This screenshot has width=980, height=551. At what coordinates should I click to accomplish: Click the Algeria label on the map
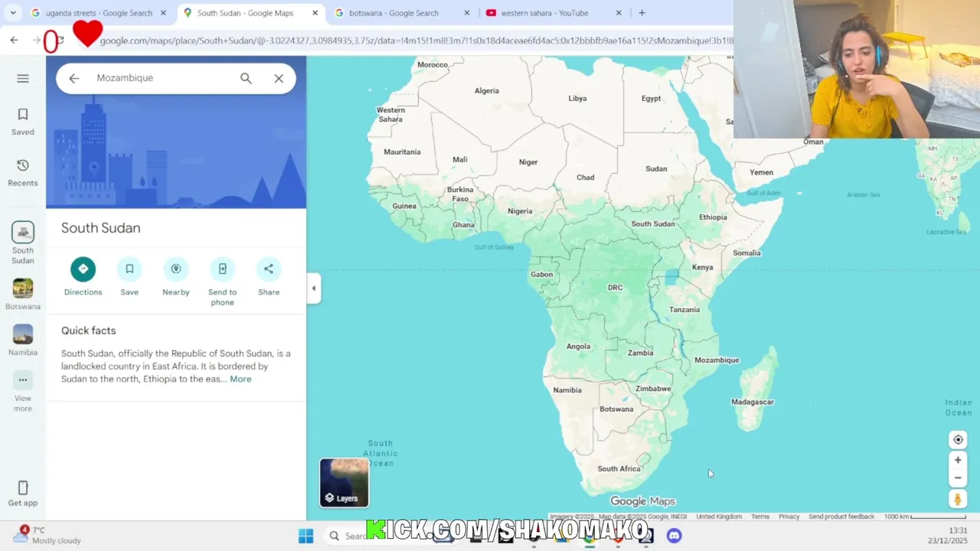pos(487,90)
